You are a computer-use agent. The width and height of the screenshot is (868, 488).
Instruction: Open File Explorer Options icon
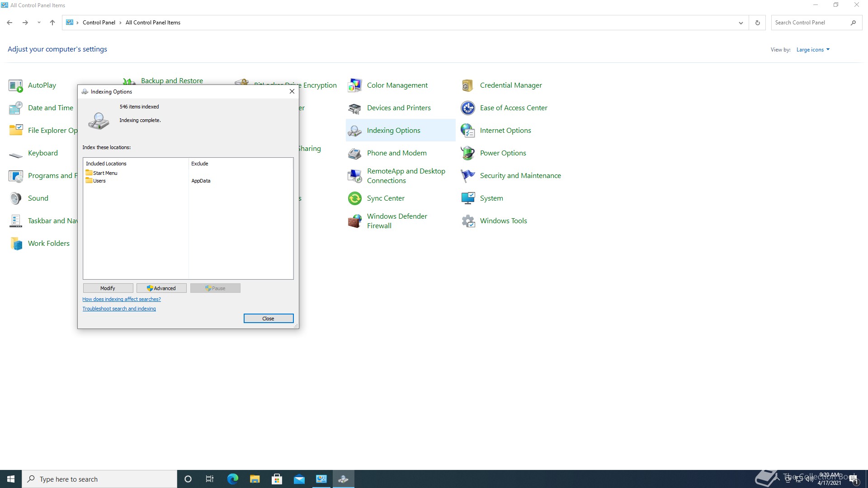tap(16, 131)
